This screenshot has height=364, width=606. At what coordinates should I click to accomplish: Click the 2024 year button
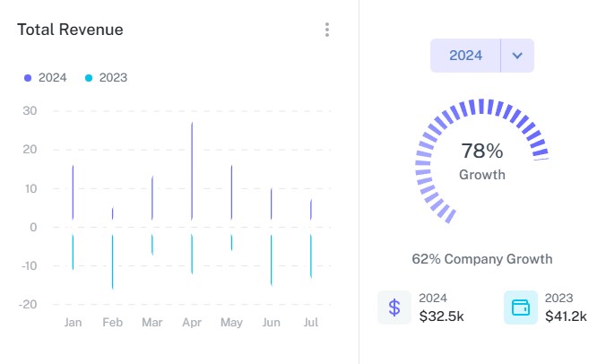click(x=466, y=56)
